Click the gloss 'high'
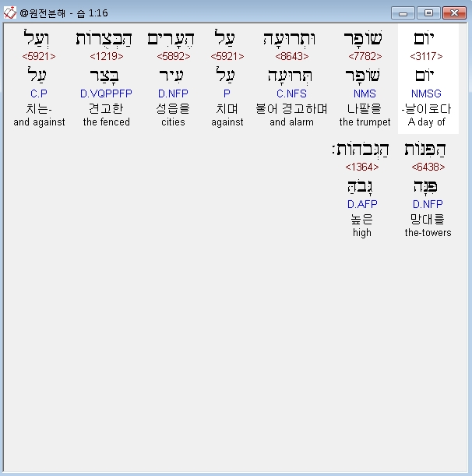The image size is (472, 476). point(362,232)
